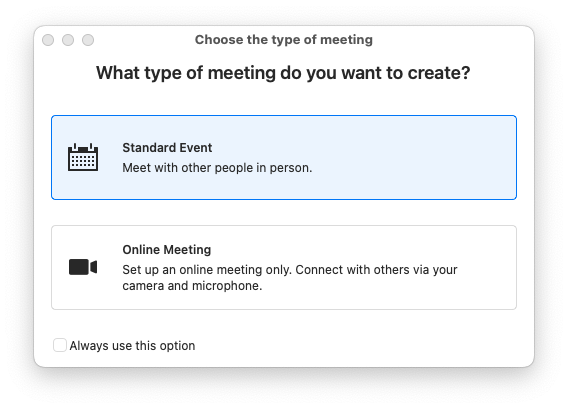Click the online meeting camera and microphone description
Viewport: 568px width, 409px height.
pos(290,277)
